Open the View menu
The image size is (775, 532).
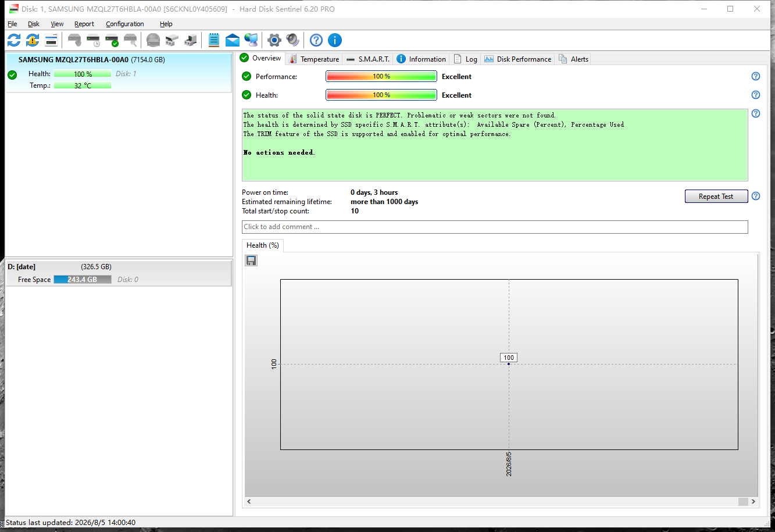[57, 24]
